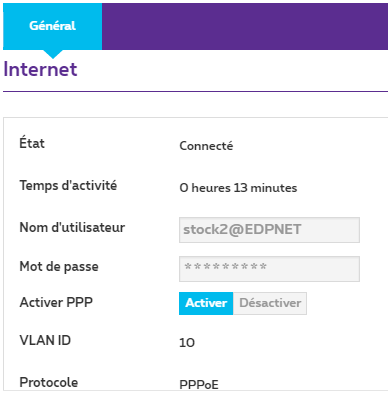Screen dimensions: 388x394
Task: Click the Temps d'activité label
Action: (68, 186)
